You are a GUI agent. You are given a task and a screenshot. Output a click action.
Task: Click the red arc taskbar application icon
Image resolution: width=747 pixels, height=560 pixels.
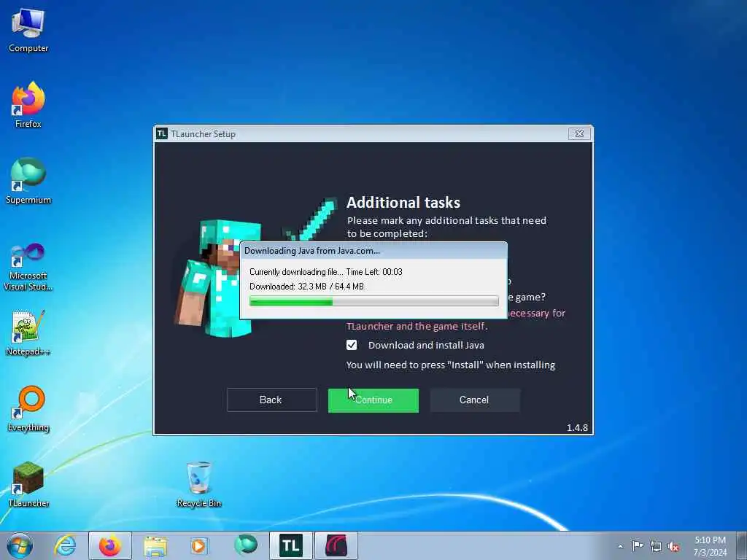click(x=336, y=545)
